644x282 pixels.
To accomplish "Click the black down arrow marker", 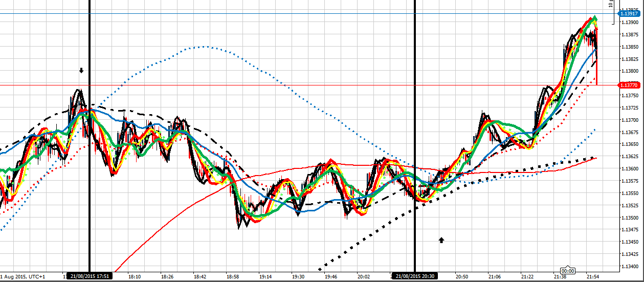I will [81, 71].
